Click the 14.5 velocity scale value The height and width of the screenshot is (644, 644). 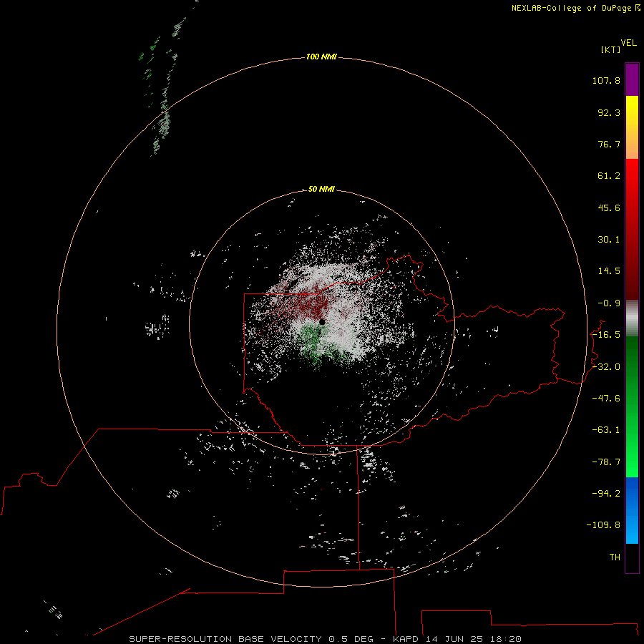(609, 271)
